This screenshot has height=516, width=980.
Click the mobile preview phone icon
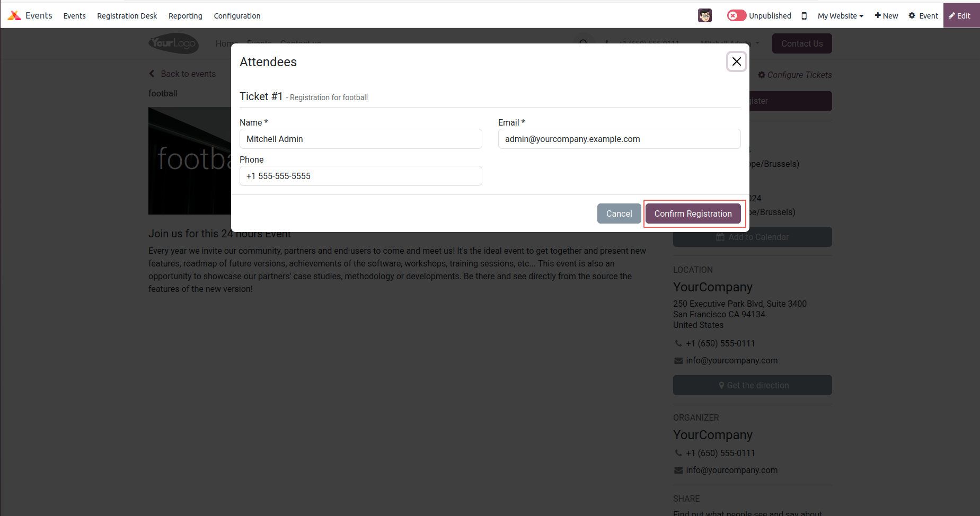[x=804, y=16]
